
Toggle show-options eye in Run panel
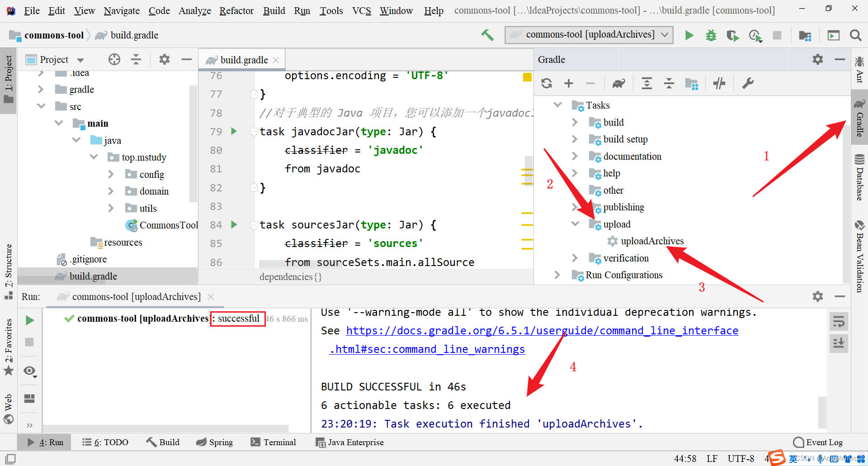(30, 371)
